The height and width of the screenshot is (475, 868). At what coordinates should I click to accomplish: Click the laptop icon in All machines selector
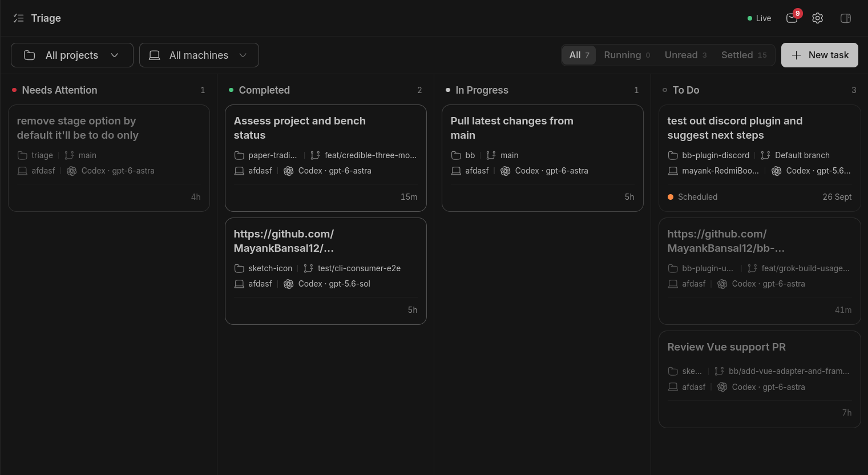154,55
